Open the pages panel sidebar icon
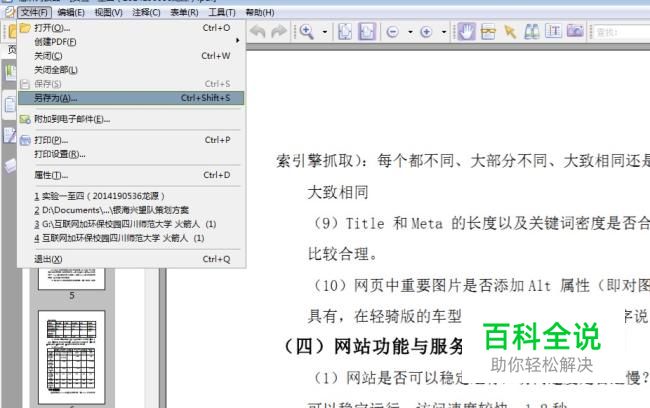650x408 pixels. [10, 105]
